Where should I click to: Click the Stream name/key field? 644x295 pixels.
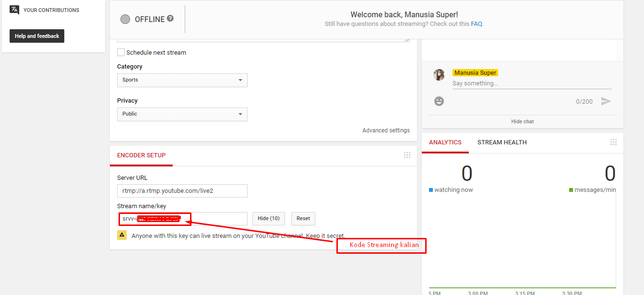tap(182, 219)
